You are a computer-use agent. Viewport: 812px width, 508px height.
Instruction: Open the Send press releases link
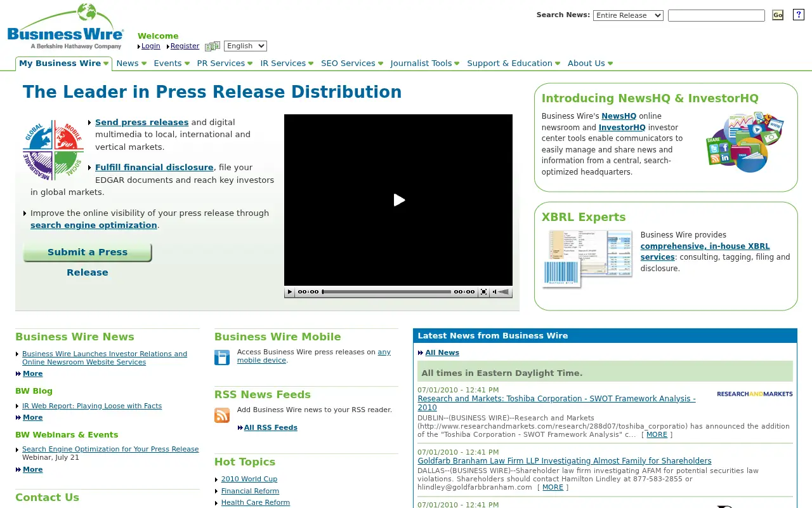(142, 123)
